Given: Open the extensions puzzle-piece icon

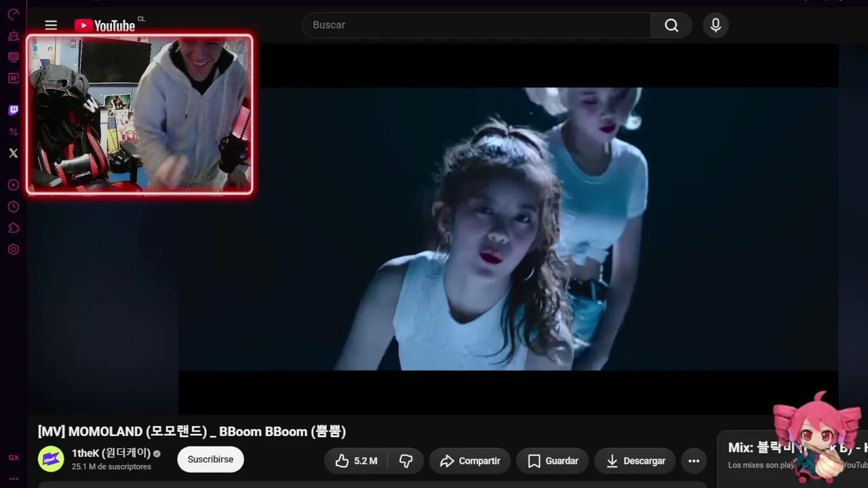Looking at the screenshot, I should [13, 228].
